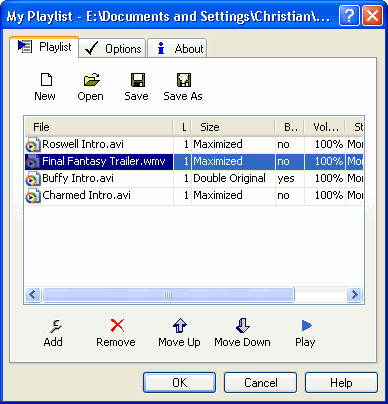Click the Cancel button

[261, 383]
